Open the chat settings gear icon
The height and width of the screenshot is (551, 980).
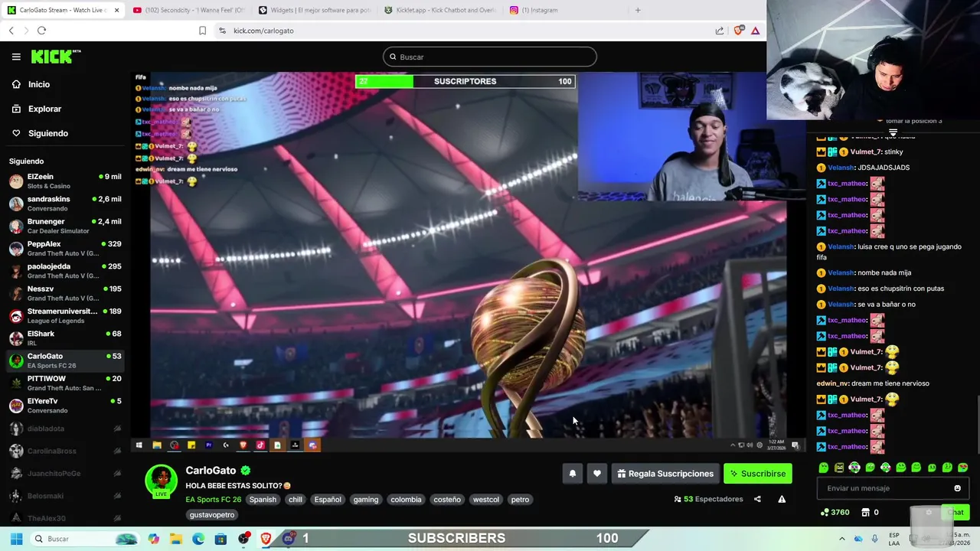click(929, 512)
